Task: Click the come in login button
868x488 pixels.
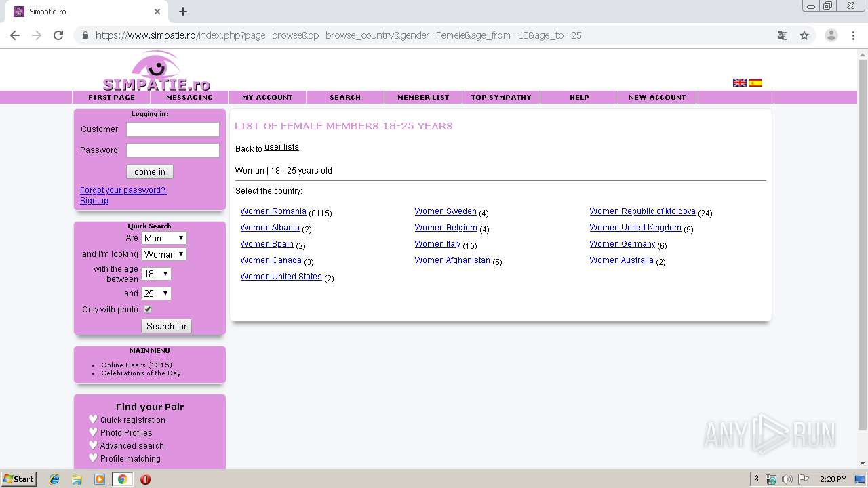Action: click(150, 171)
